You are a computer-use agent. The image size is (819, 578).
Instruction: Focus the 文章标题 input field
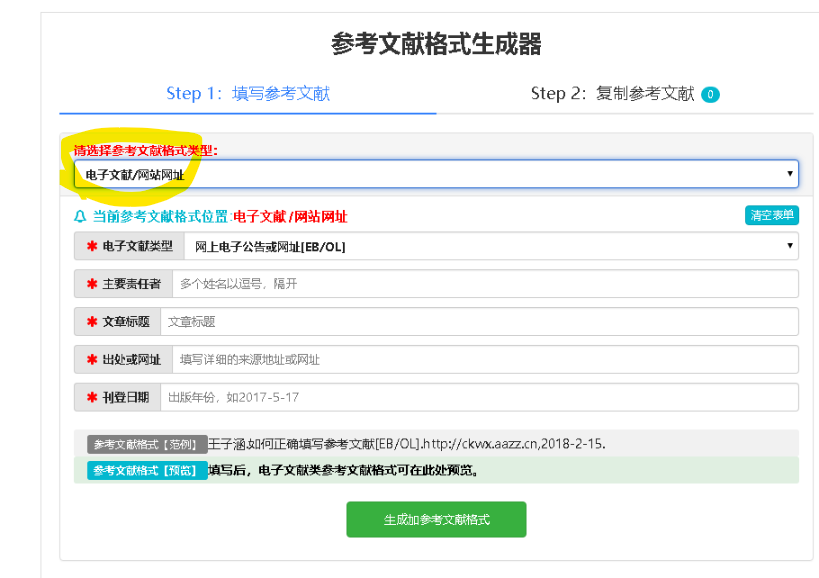[479, 322]
